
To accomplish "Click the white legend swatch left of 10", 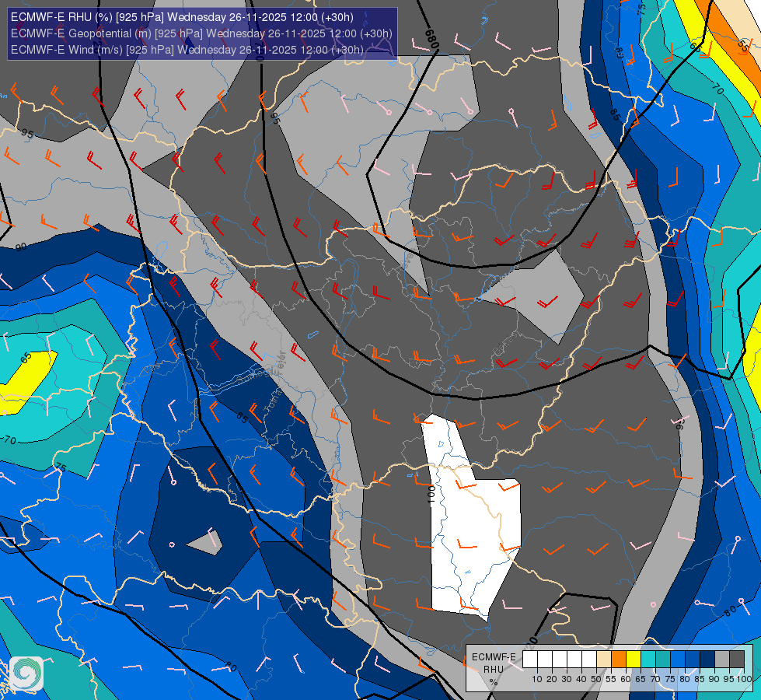I will [530, 660].
